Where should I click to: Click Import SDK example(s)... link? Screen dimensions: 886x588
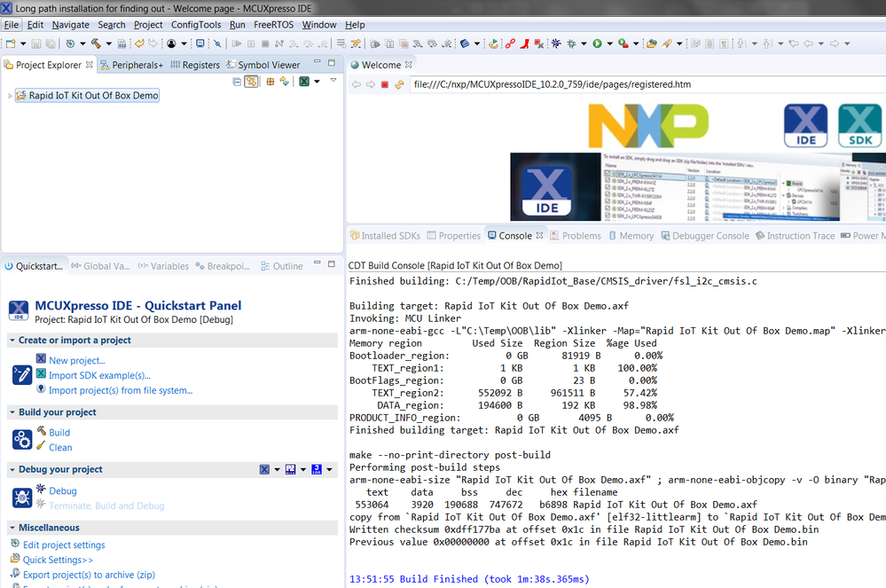pyautogui.click(x=99, y=376)
